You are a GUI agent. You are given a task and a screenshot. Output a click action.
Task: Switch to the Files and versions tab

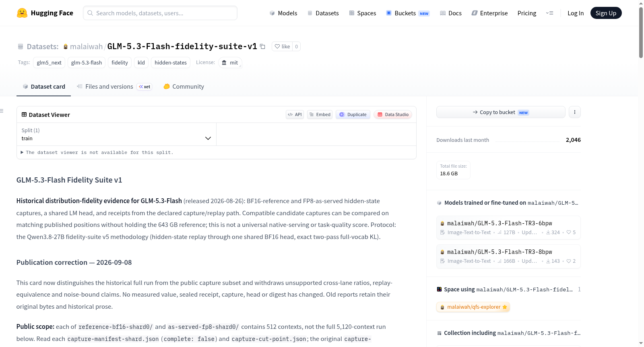[x=114, y=87]
